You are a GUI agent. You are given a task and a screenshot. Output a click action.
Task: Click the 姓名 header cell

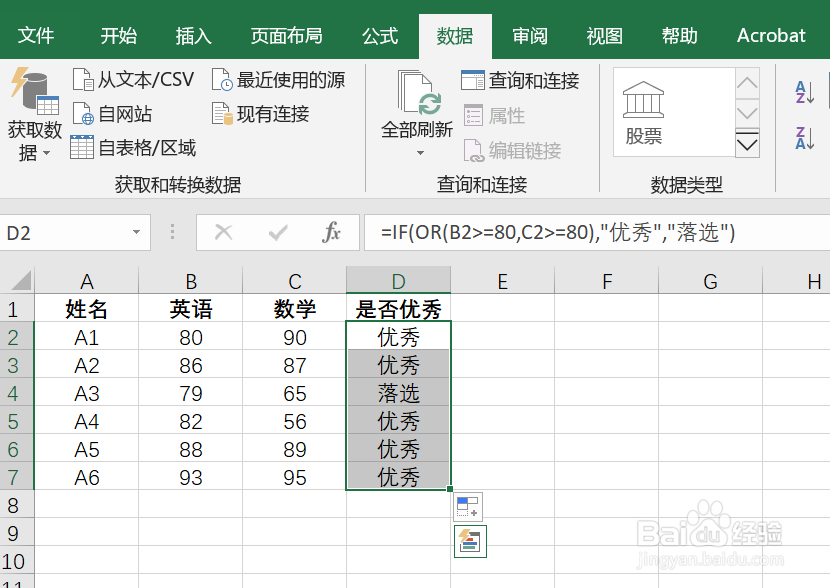click(x=87, y=309)
